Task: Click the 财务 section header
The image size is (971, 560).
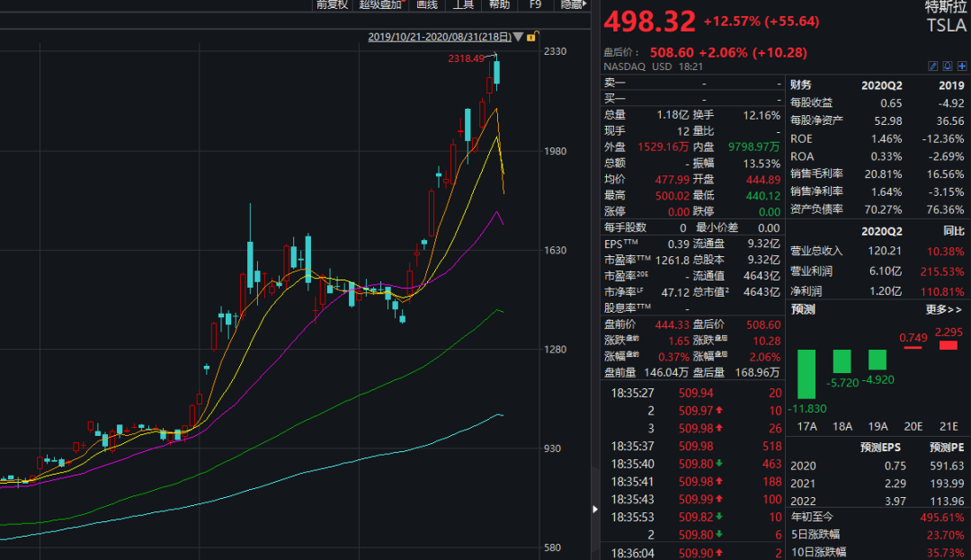Action: (x=801, y=84)
